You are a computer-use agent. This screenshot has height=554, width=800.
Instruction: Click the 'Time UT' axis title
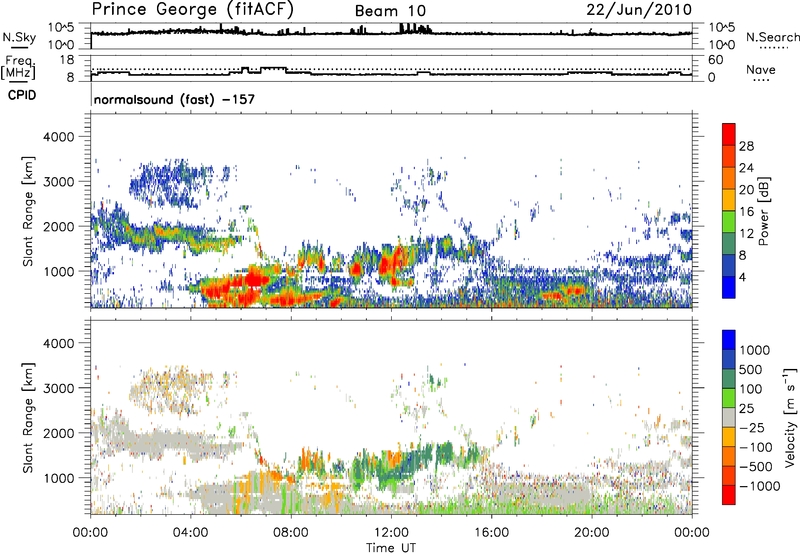pos(391,548)
